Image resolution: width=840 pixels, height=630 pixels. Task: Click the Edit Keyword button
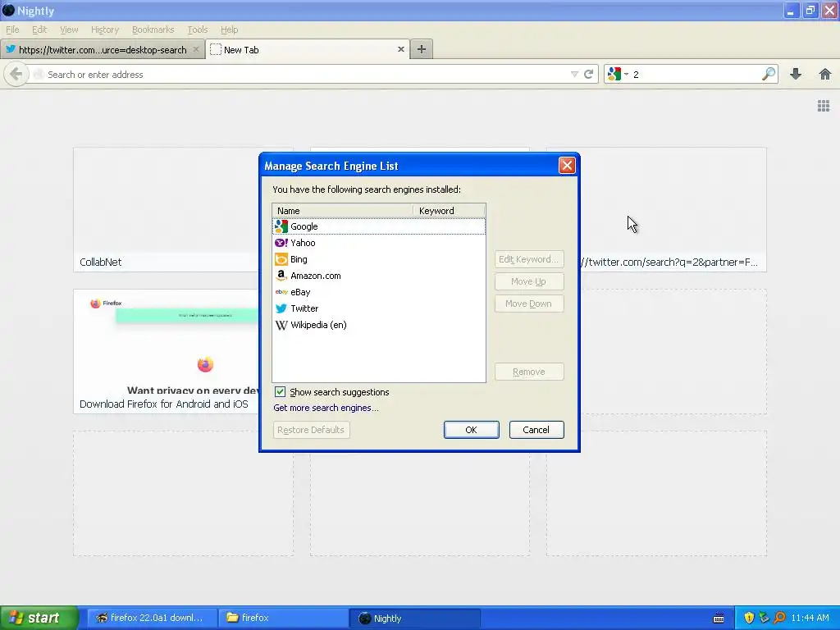click(529, 259)
